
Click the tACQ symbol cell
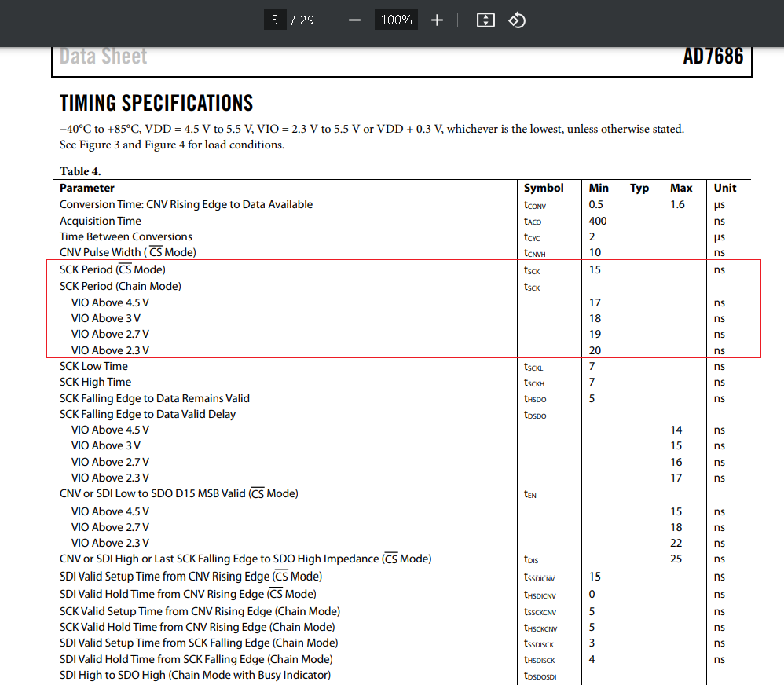pos(533,222)
